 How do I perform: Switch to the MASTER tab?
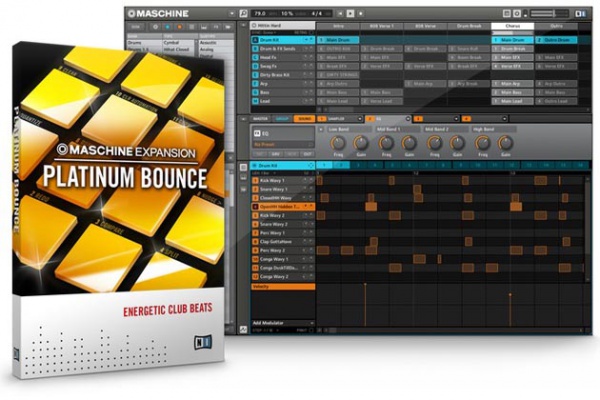click(x=261, y=119)
